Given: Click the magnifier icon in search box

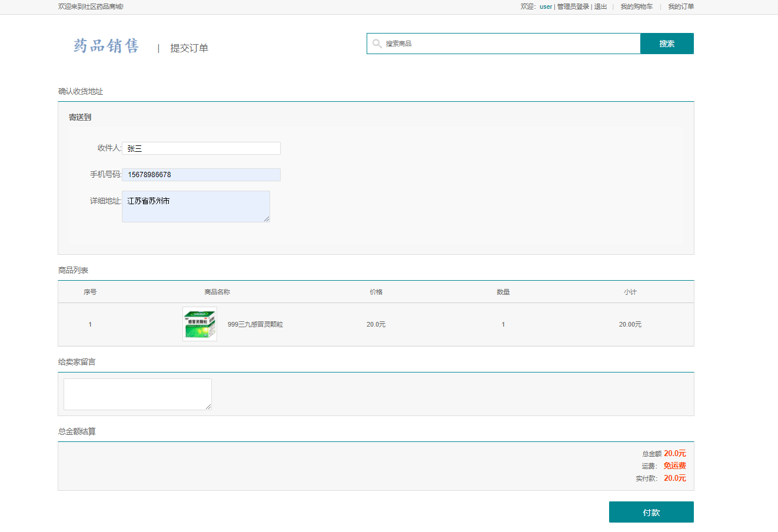Looking at the screenshot, I should coord(377,44).
